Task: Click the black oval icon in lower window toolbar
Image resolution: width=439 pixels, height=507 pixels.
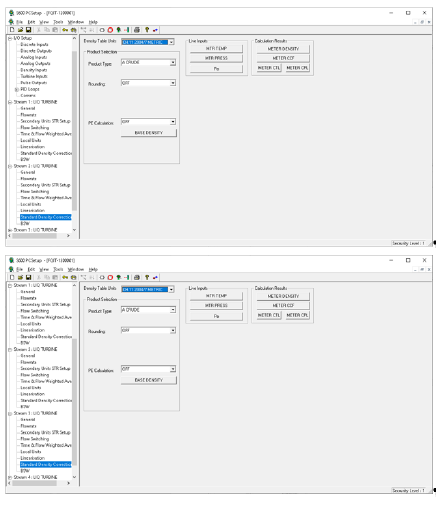Action: (x=102, y=277)
